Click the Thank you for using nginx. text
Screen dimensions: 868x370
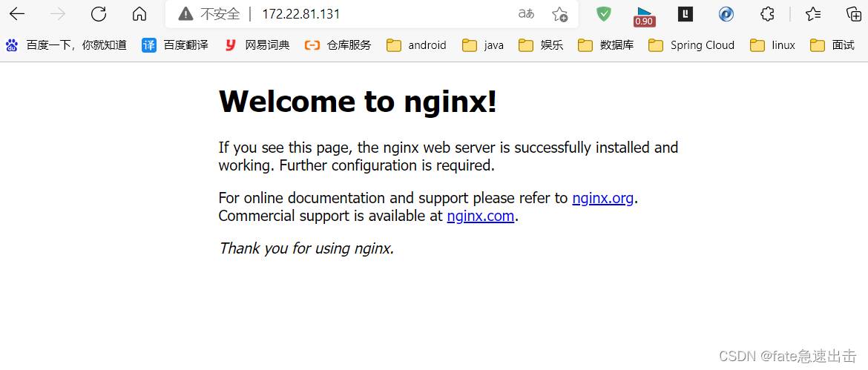(x=306, y=248)
